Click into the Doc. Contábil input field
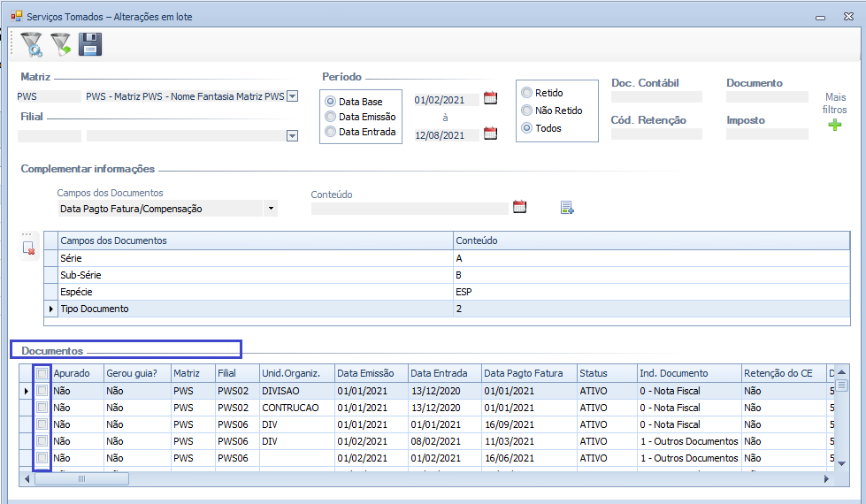The width and height of the screenshot is (866, 504). point(656,97)
